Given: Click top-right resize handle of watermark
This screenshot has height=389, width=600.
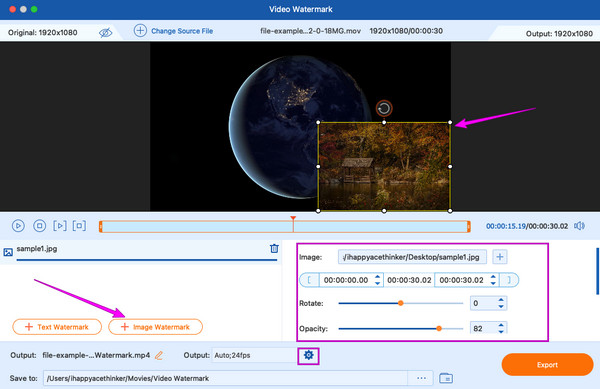Looking at the screenshot, I should pyautogui.click(x=450, y=122).
